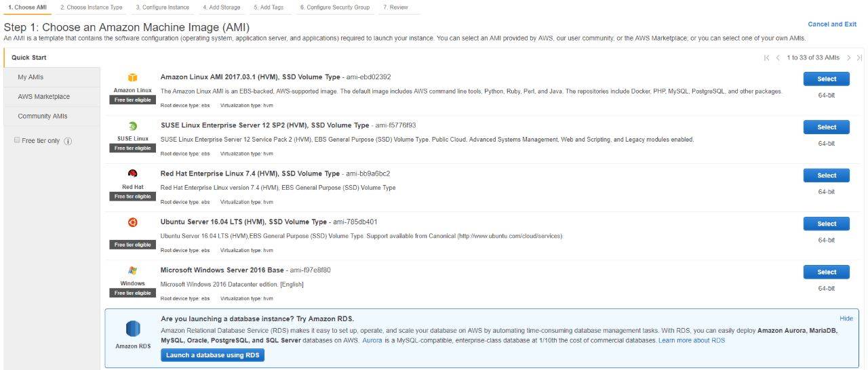Click the Step 1 Choose an AMI heading

point(127,28)
